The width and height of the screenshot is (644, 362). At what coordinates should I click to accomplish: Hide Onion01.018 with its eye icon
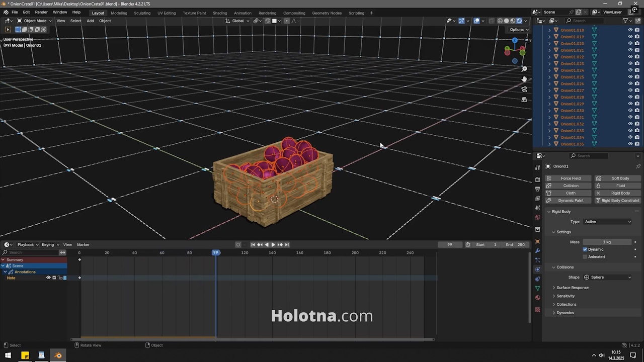(x=630, y=30)
